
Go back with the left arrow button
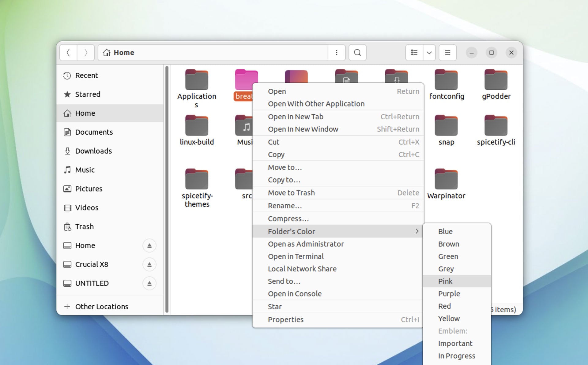click(x=68, y=53)
